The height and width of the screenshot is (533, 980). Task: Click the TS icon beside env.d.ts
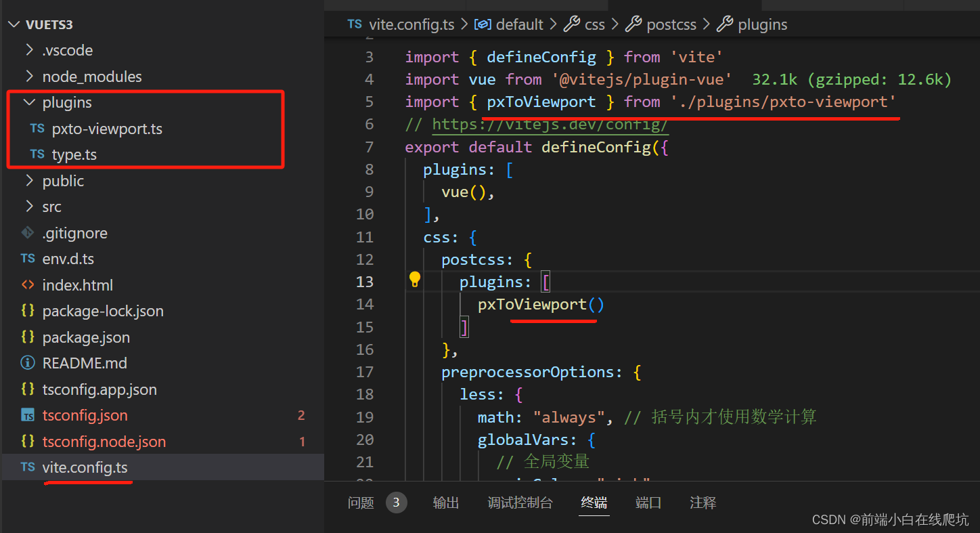point(28,259)
